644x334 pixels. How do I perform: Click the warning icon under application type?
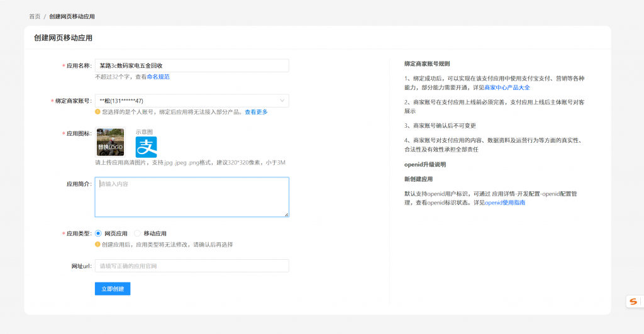pyautogui.click(x=97, y=244)
